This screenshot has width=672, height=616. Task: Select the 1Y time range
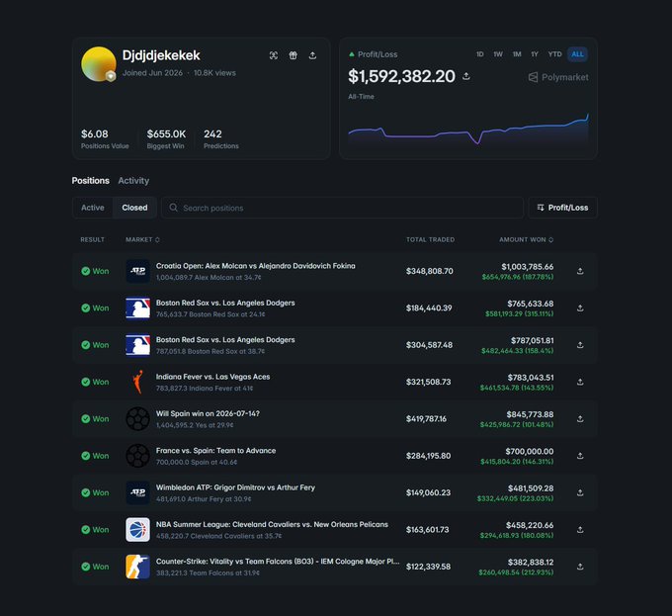[535, 54]
